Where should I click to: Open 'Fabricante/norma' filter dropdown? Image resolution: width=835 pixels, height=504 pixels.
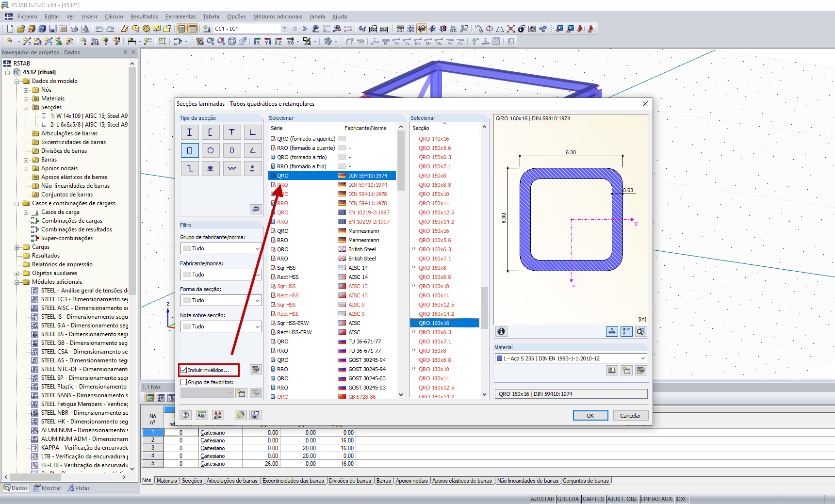coord(221,275)
